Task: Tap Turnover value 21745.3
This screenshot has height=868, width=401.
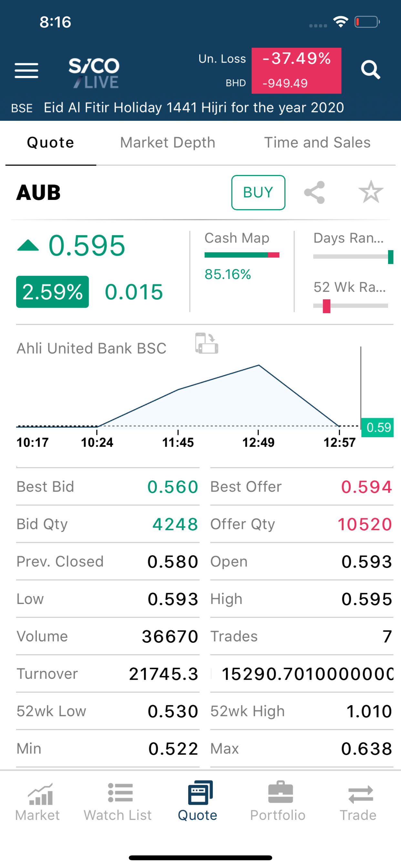Action: (164, 674)
